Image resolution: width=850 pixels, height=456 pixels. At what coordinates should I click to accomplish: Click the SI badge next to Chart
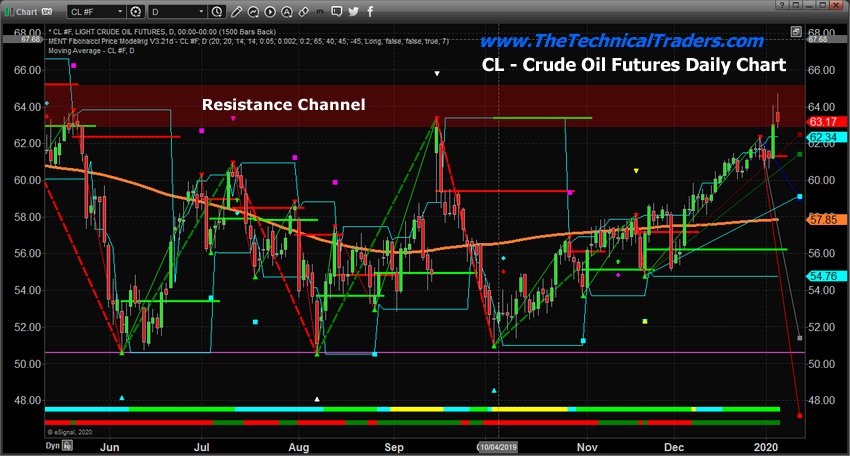click(47, 11)
